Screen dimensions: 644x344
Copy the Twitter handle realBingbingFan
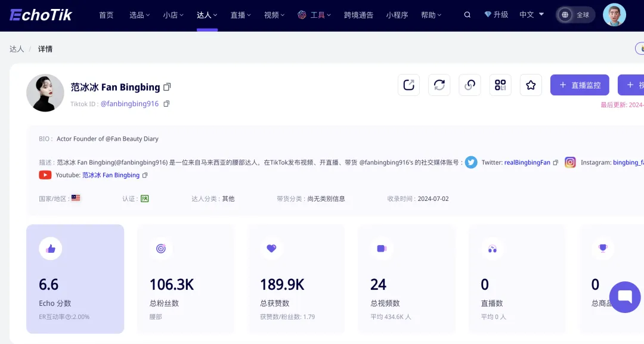tap(556, 163)
